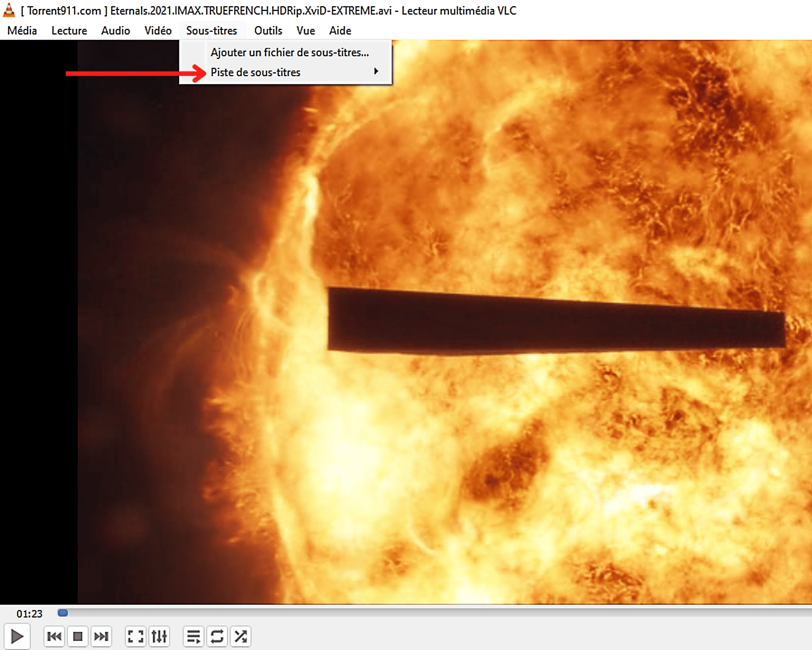Open the Lecture menu
Viewport: 812px width, 650px height.
coord(69,30)
